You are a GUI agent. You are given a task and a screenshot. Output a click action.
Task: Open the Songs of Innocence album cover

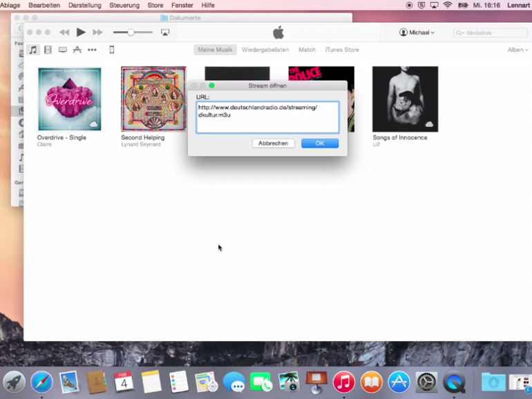click(405, 99)
